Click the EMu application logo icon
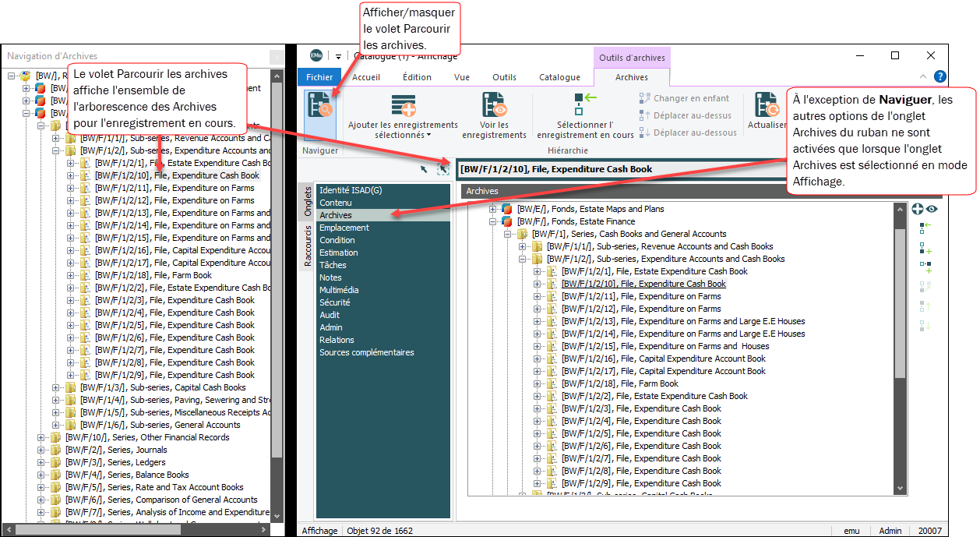 316,55
